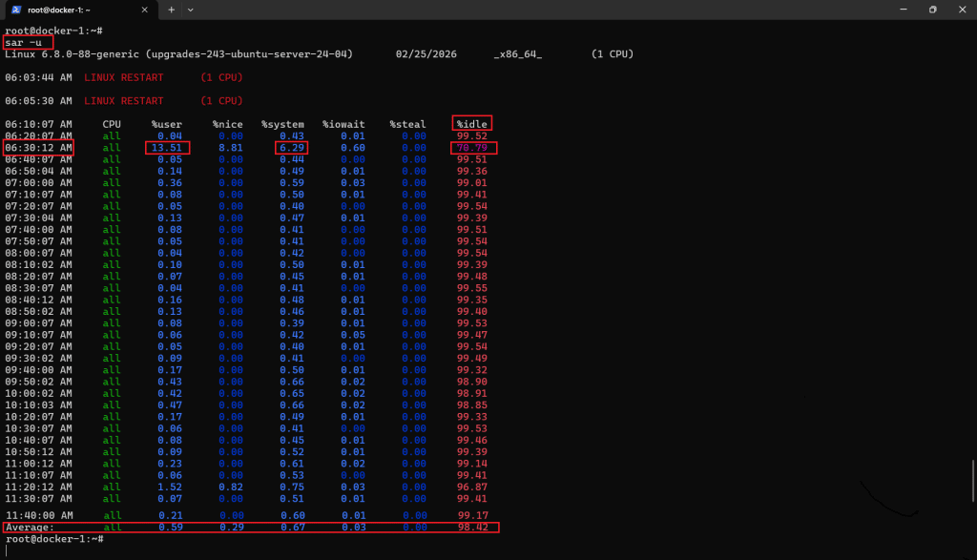Minimize the terminal window
Screen dimensions: 977x560
click(903, 10)
